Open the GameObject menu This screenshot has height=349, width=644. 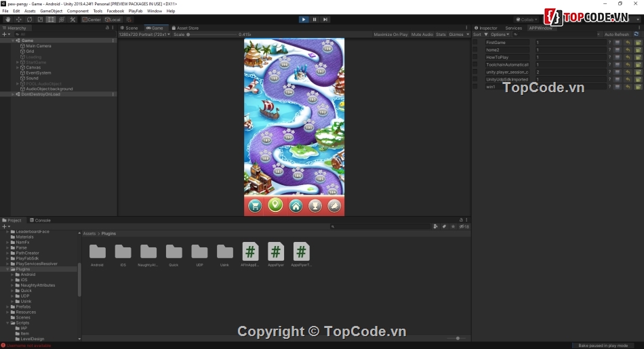tap(52, 11)
